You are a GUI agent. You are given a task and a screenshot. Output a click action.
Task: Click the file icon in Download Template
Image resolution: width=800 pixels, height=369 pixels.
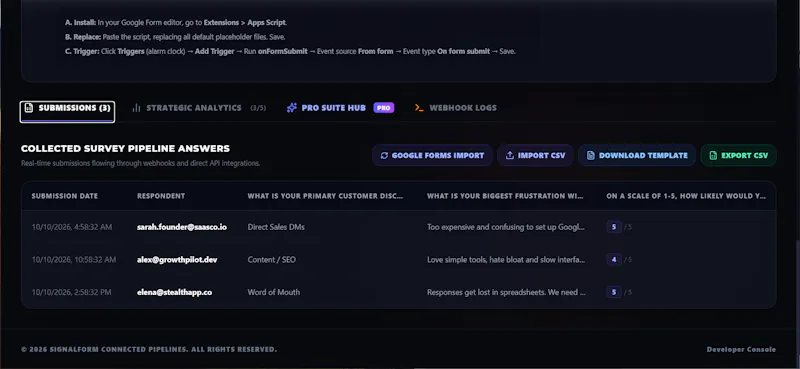click(x=590, y=156)
